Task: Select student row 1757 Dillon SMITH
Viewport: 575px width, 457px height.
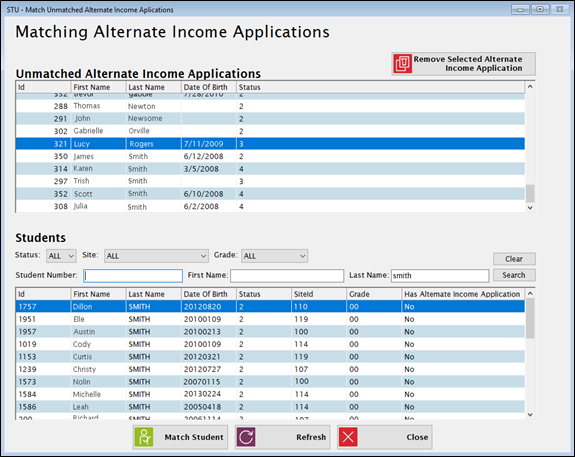Action: coord(270,307)
